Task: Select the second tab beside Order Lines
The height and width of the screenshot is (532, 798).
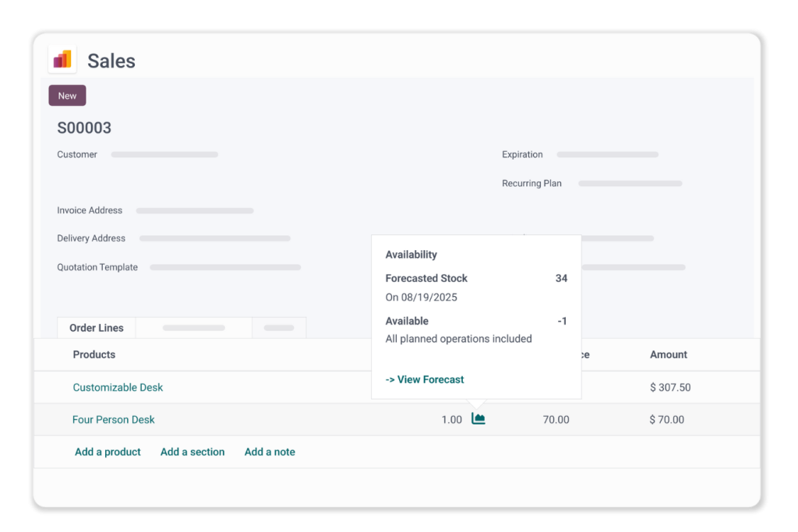Action: (x=193, y=328)
